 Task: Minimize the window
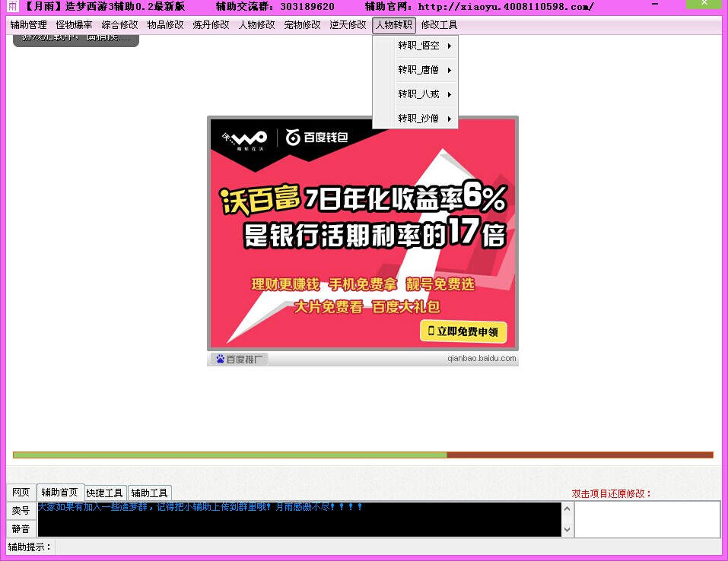click(655, 4)
